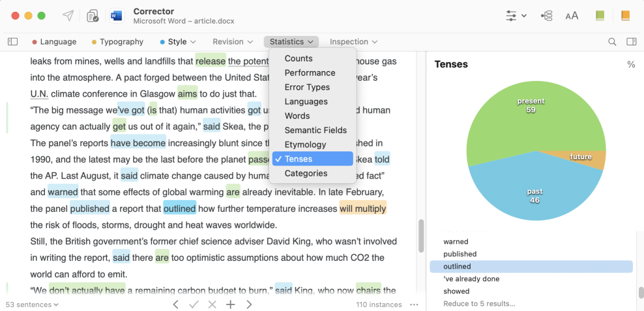Expand the 53 sentences dropdown
644x311 pixels.
point(32,304)
